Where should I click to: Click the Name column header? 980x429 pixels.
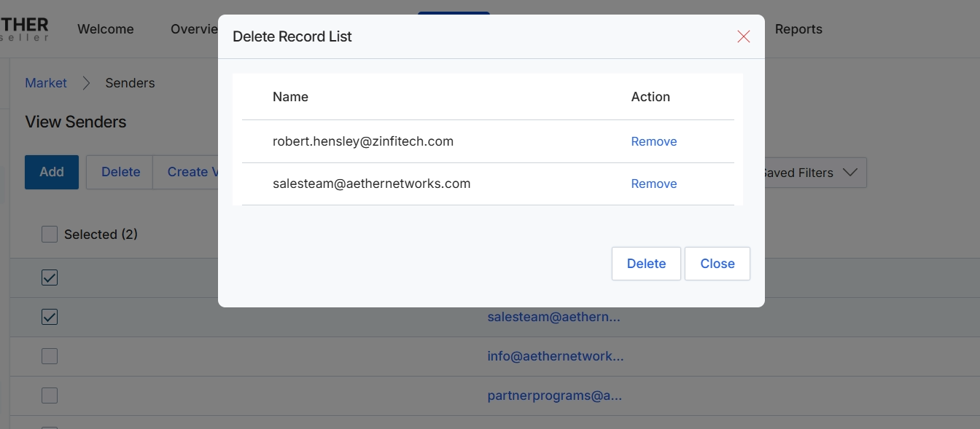290,97
